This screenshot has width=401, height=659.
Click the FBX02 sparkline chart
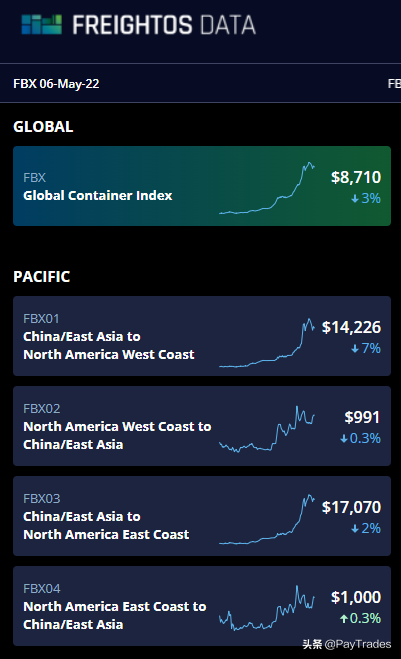[267, 429]
